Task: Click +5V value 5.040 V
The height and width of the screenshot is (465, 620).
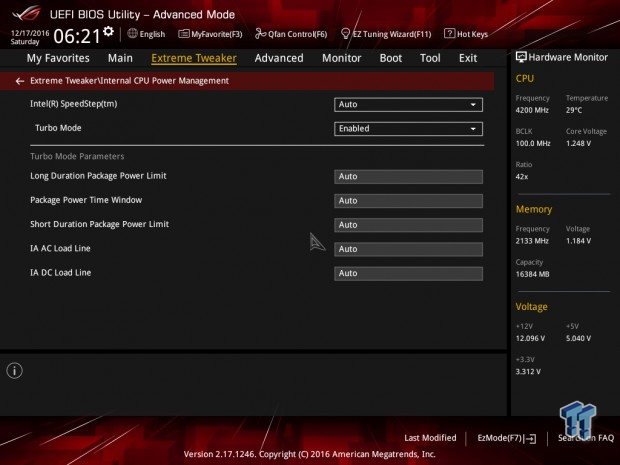Action: tap(578, 339)
